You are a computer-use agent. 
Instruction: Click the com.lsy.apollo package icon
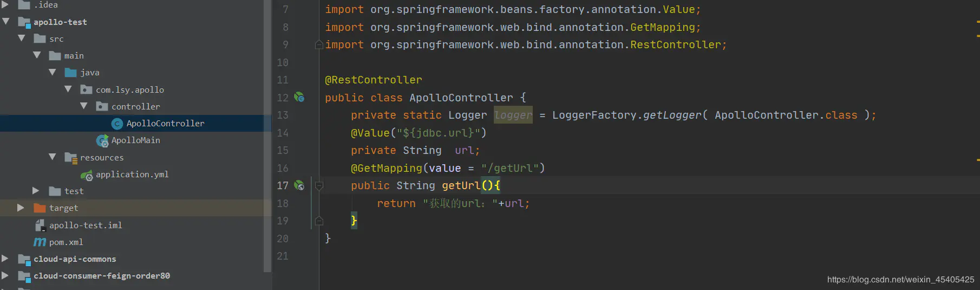pos(86,89)
